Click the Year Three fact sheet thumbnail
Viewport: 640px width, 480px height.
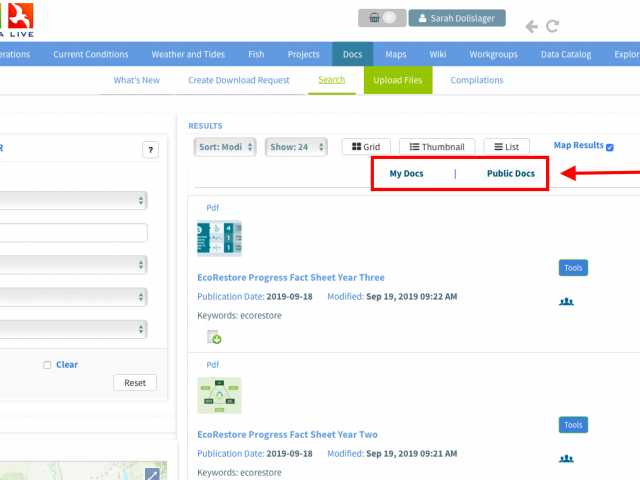pyautogui.click(x=219, y=238)
